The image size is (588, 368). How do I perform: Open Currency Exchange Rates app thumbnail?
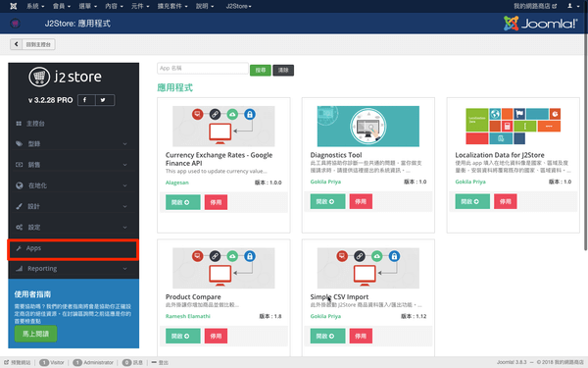pos(223,127)
